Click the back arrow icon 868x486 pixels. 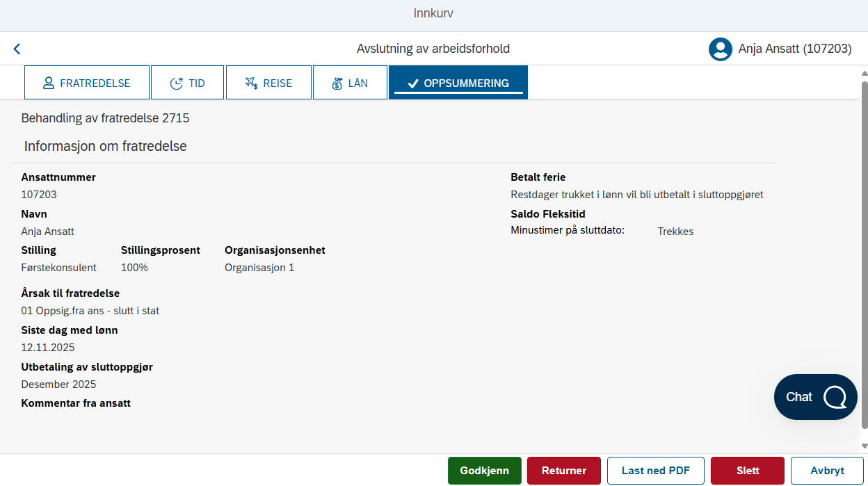pyautogui.click(x=17, y=49)
